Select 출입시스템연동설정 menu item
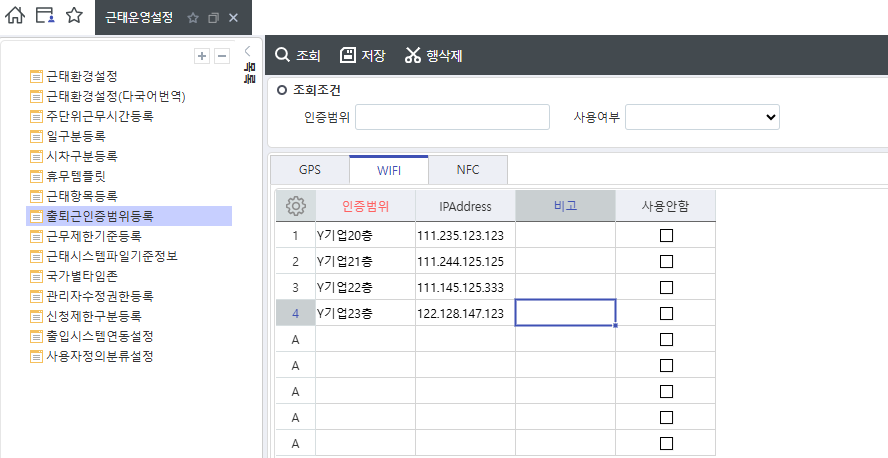The image size is (888, 458). [99, 336]
